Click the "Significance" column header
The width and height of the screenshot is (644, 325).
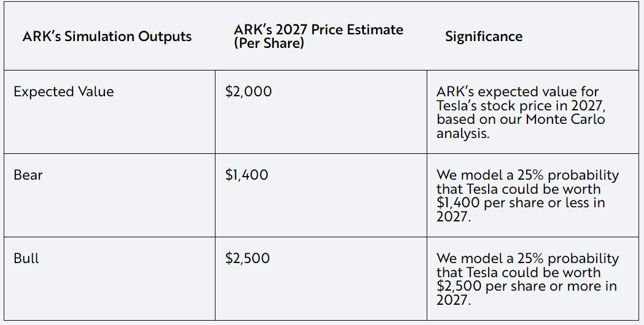point(484,36)
